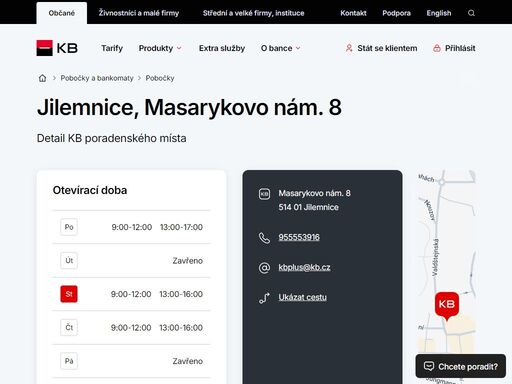Click the @ email icon
The height and width of the screenshot is (384, 512).
pos(264,267)
